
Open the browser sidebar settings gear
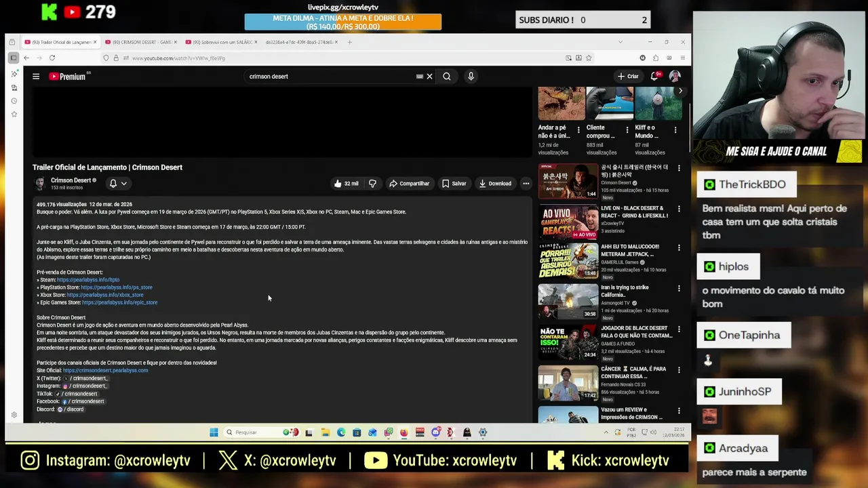point(14,415)
